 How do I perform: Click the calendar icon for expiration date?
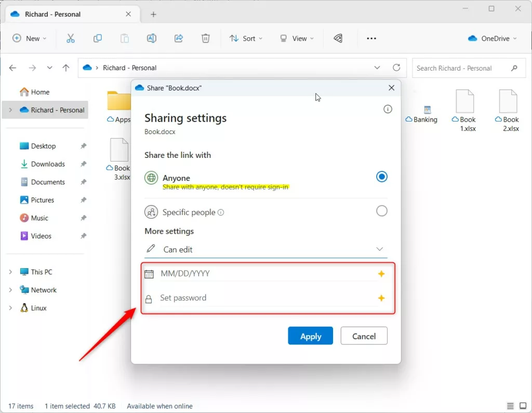point(151,273)
